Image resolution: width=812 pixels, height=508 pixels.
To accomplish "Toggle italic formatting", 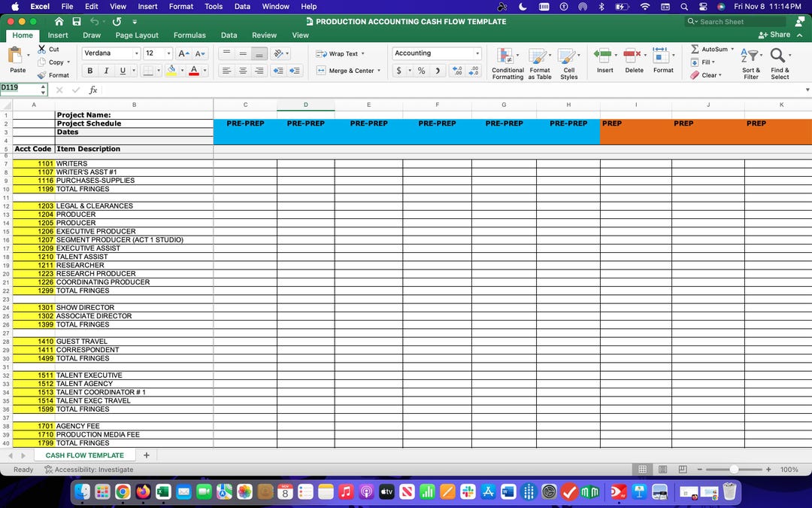I will point(106,70).
